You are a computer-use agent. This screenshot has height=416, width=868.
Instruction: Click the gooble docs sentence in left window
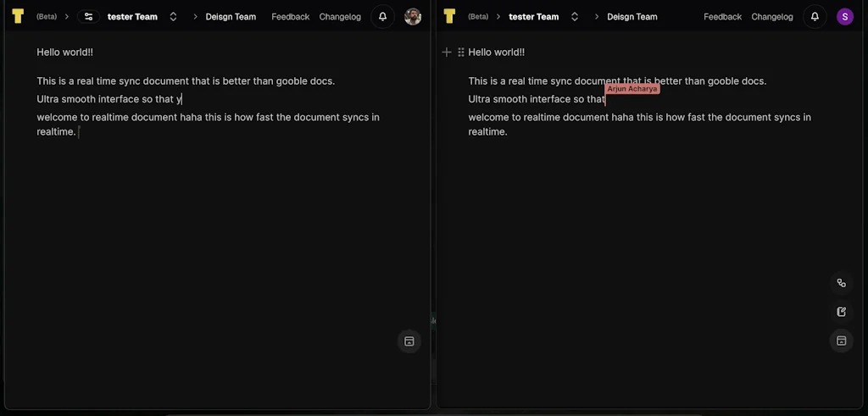[x=186, y=80]
